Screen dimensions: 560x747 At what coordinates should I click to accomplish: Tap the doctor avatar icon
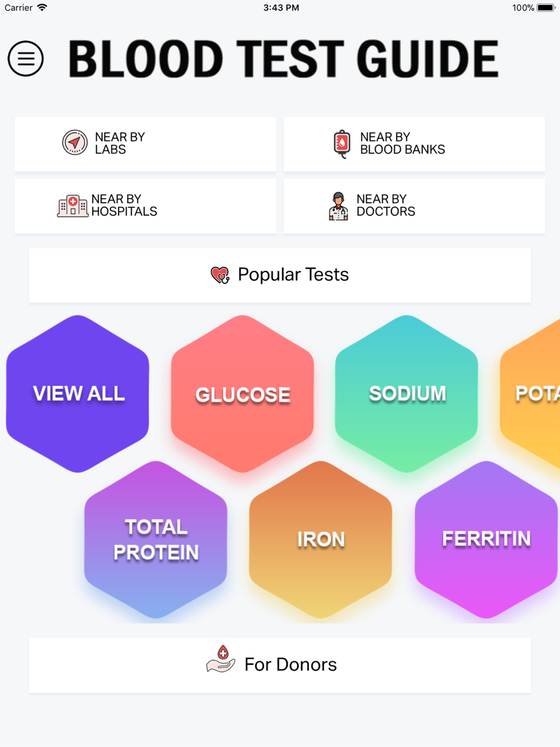pos(338,206)
